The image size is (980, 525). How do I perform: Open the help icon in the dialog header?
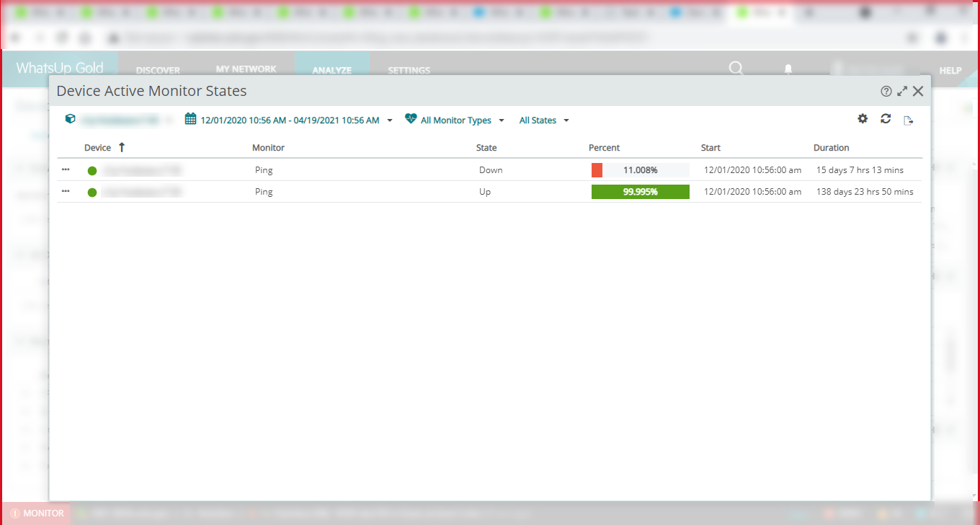click(886, 91)
